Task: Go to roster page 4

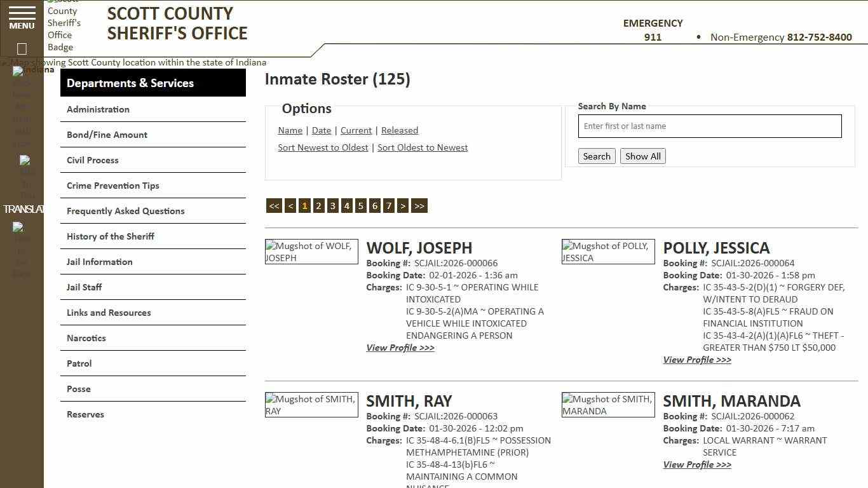Action: coord(346,205)
